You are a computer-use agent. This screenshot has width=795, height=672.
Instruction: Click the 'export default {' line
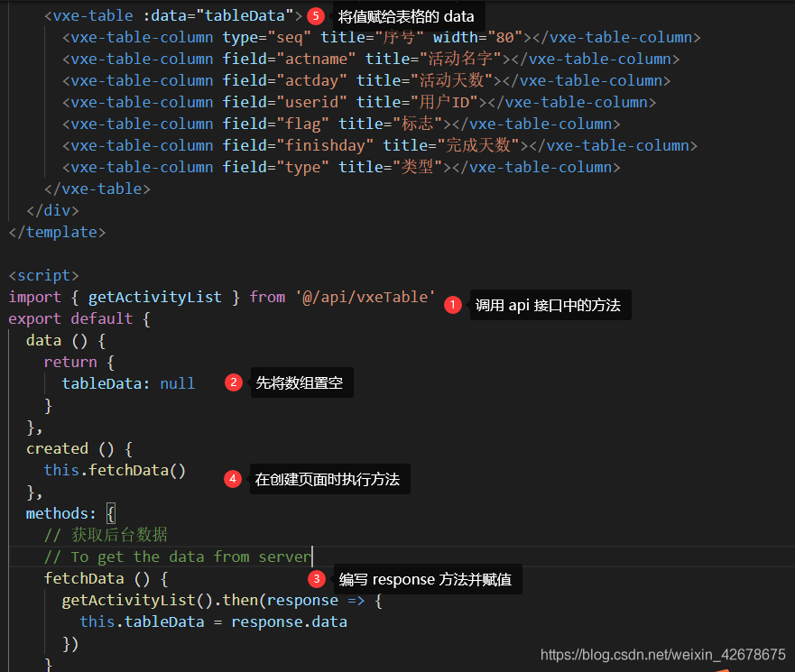(x=79, y=318)
